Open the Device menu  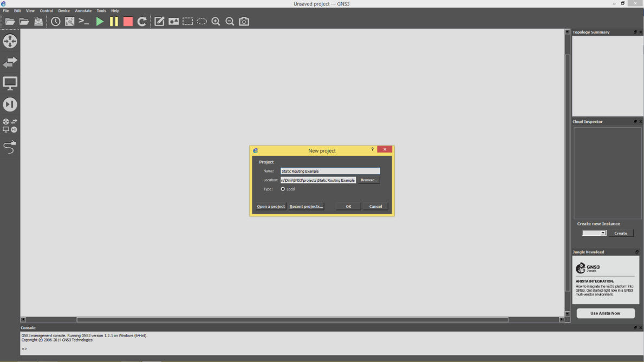click(x=64, y=11)
